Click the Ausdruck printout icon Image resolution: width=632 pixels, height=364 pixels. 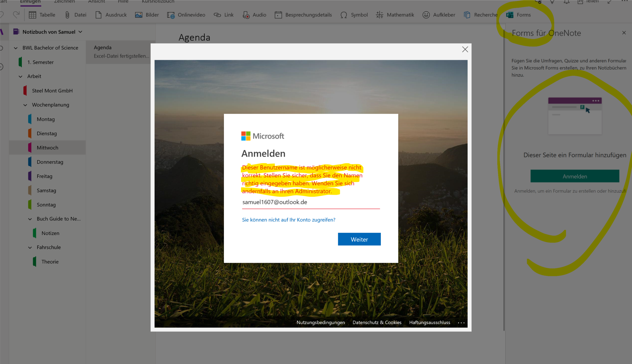coord(111,15)
